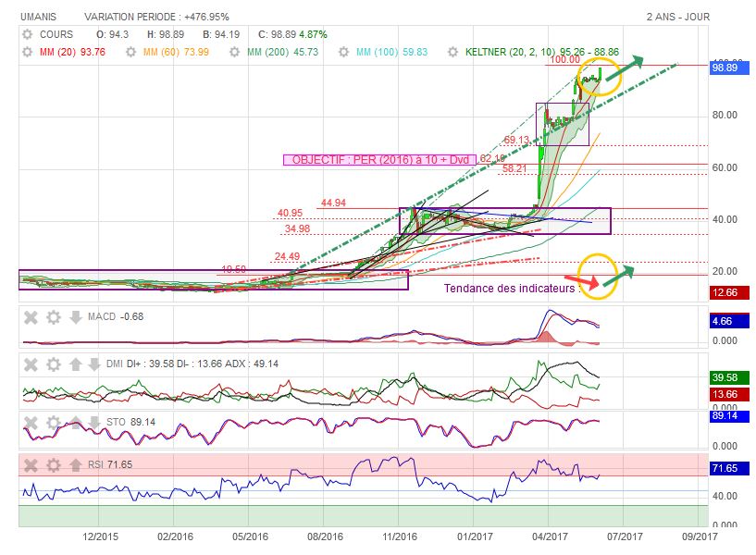The width and height of the screenshot is (756, 555).
Task: Move MACD panel down with arrow
Action: (76, 317)
